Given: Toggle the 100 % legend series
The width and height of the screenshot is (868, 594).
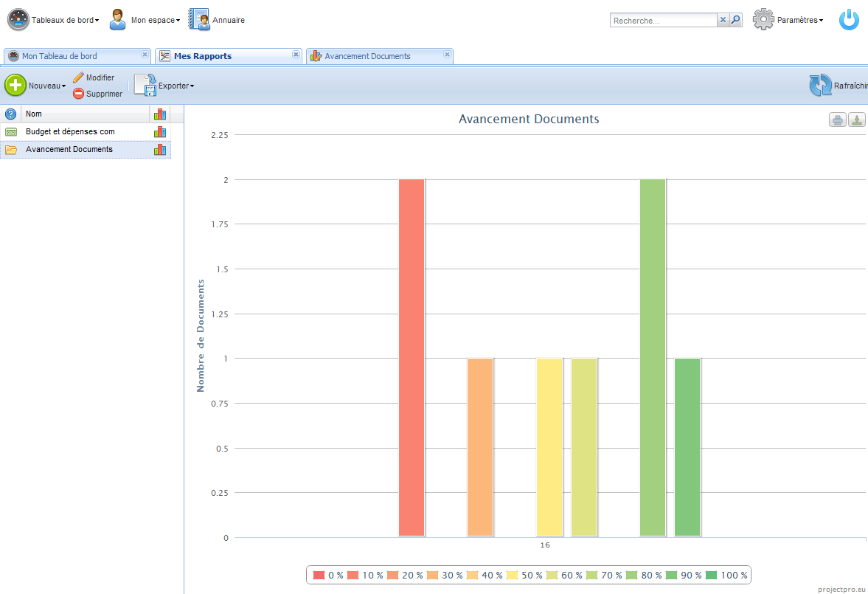Looking at the screenshot, I should (727, 575).
